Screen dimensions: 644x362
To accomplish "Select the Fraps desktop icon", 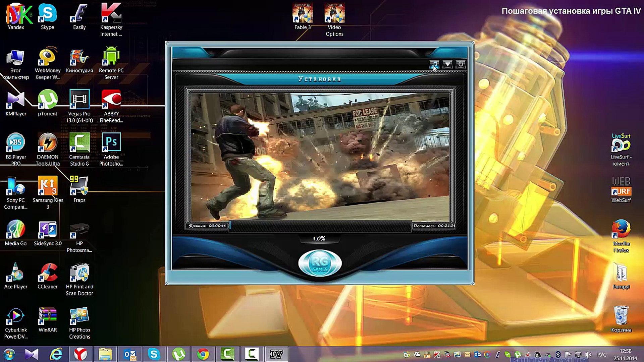I will [79, 189].
